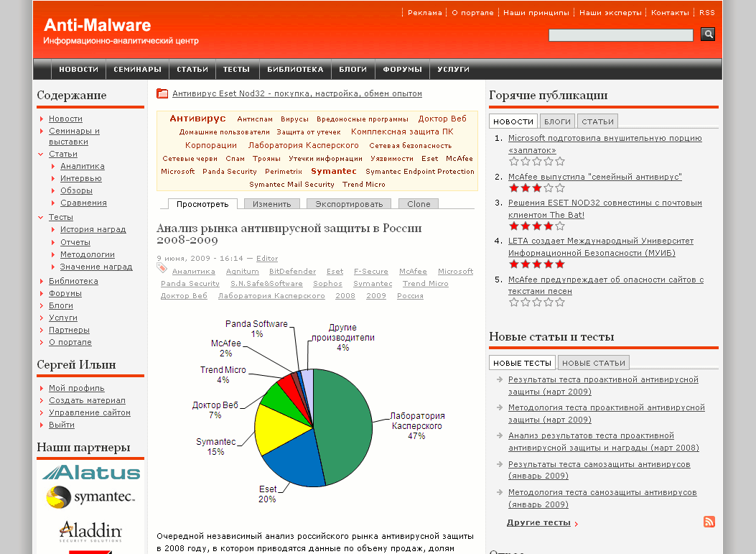Viewport: 756px width, 554px height.
Task: Click the BitDefender article tag
Action: 293,271
